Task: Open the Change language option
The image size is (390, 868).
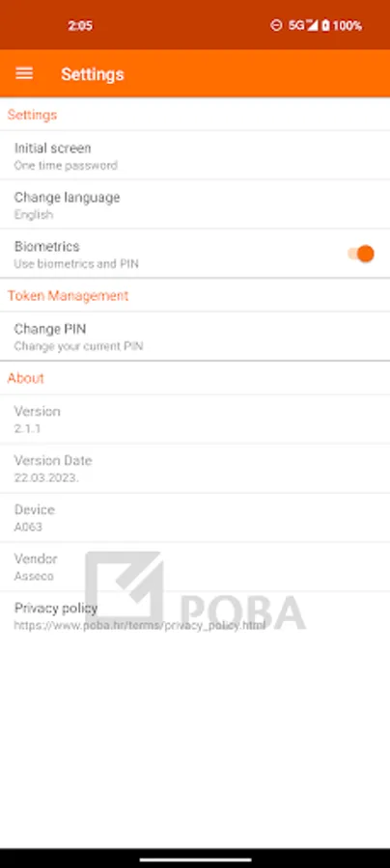Action: click(195, 204)
